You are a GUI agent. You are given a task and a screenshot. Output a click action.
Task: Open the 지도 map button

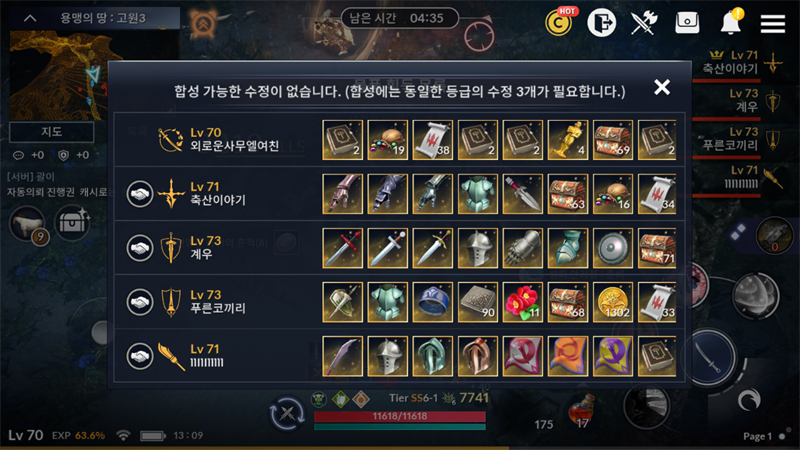[52, 132]
